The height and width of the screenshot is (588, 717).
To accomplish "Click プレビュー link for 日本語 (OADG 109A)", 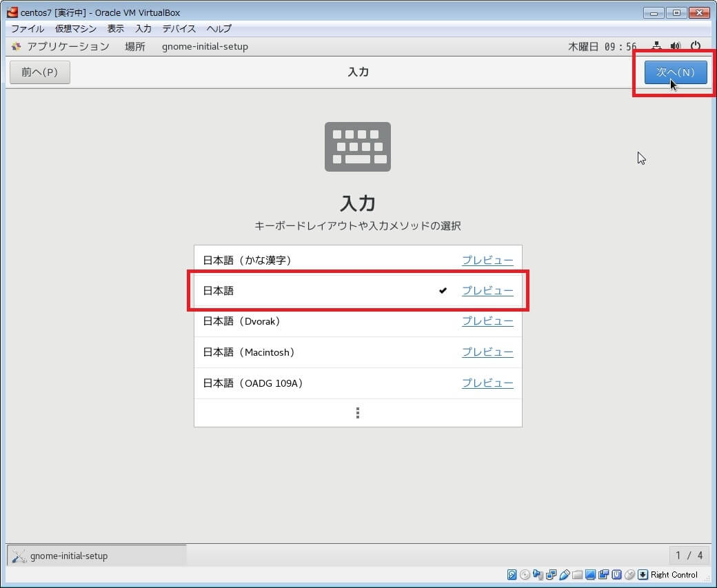I will point(487,383).
